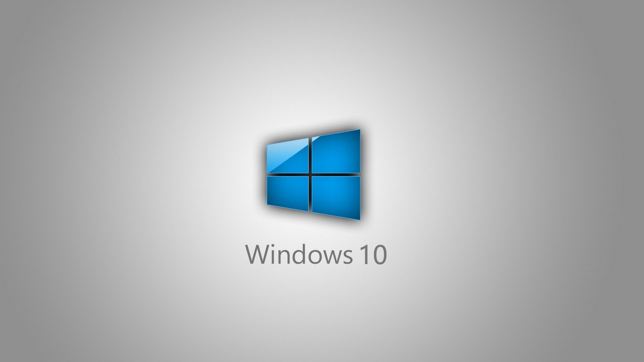Image resolution: width=644 pixels, height=362 pixels.
Task: Click the dark bottom-right corner of the wallpaper
Action: tap(631, 349)
